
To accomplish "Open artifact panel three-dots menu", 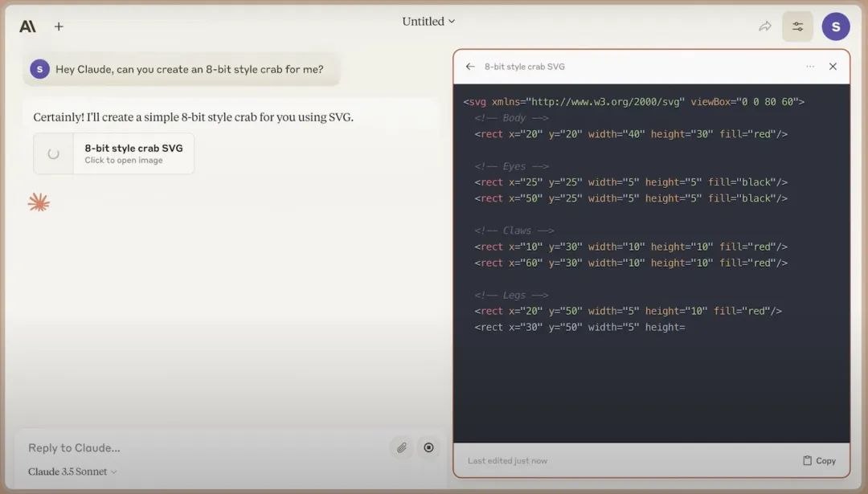I will click(x=810, y=67).
